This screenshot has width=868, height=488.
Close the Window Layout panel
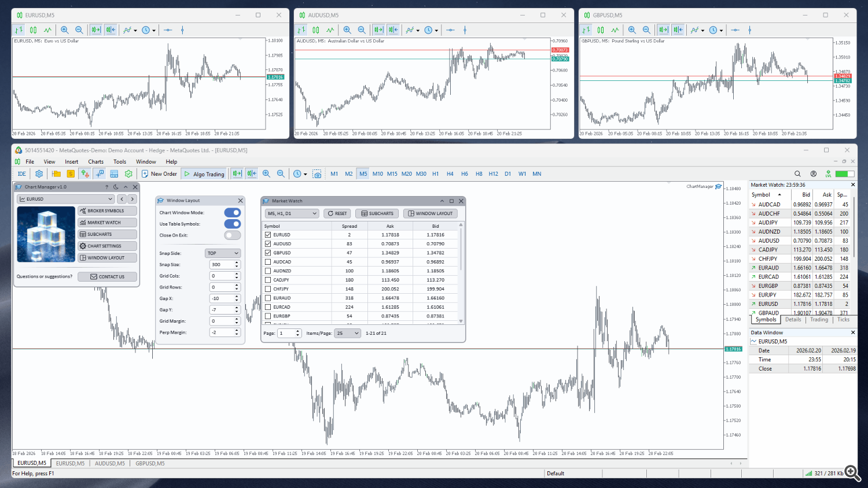coord(241,201)
